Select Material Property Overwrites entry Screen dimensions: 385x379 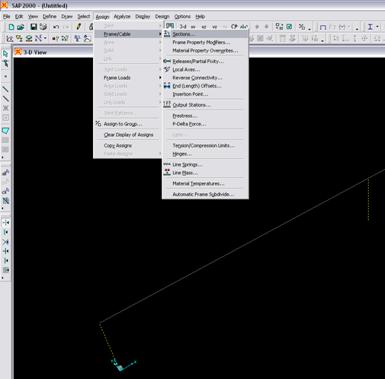click(205, 51)
